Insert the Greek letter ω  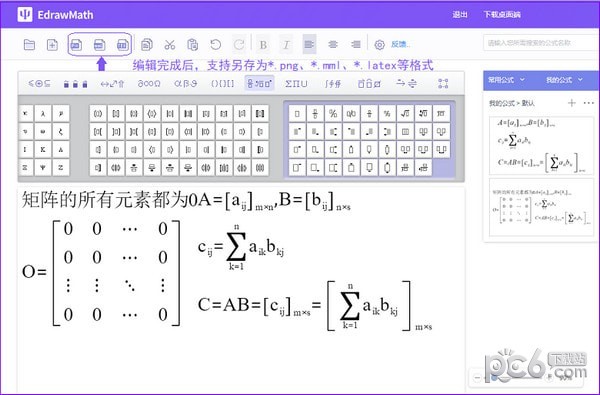pyautogui.click(x=43, y=132)
